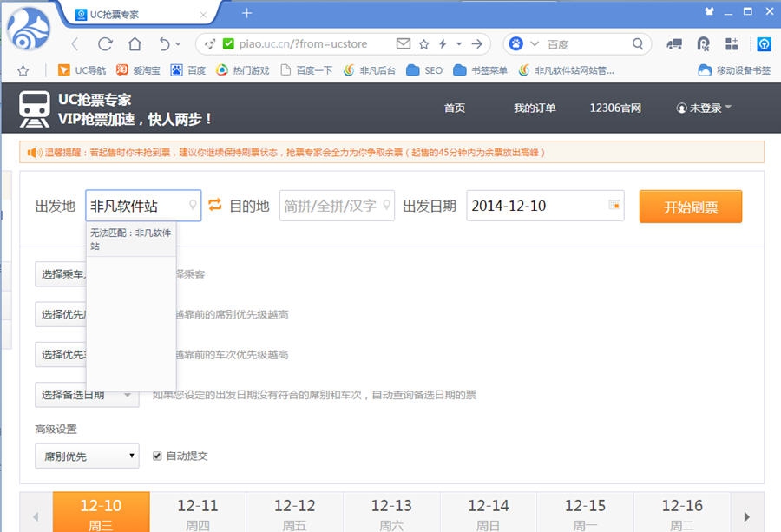Viewport: 781px width, 532px height.
Task: Enable the 自动提交 checkbox
Action: (157, 455)
